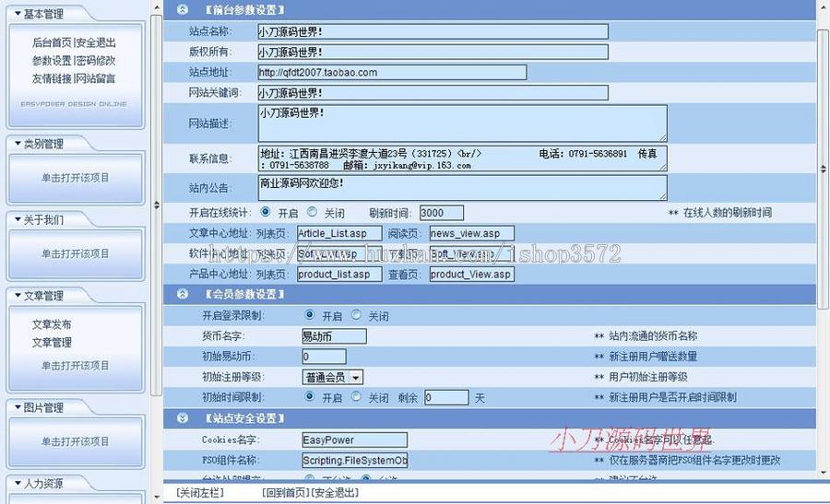Focus the 货币名字 field 易动币
The height and width of the screenshot is (504, 830).
coord(334,336)
